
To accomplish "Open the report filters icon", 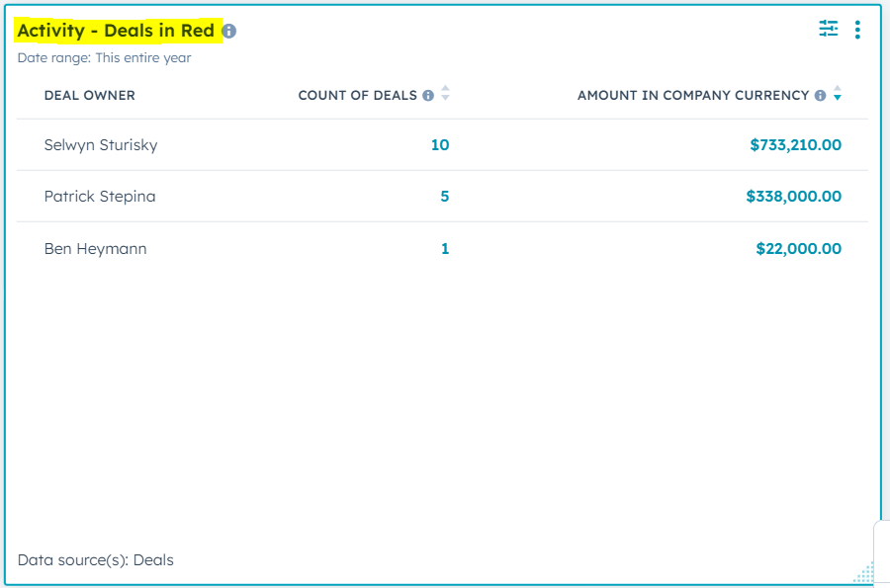I will pos(828,29).
